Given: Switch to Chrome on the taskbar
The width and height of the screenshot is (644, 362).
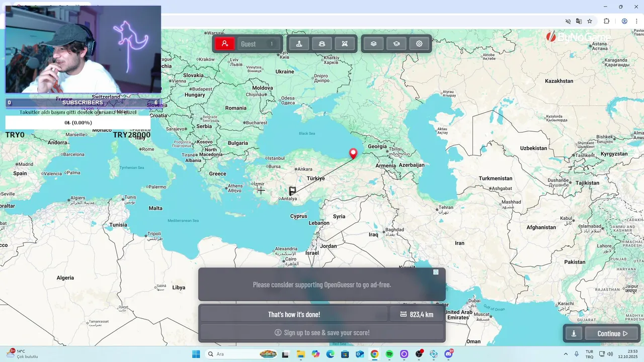Looking at the screenshot, I should pos(374,354).
